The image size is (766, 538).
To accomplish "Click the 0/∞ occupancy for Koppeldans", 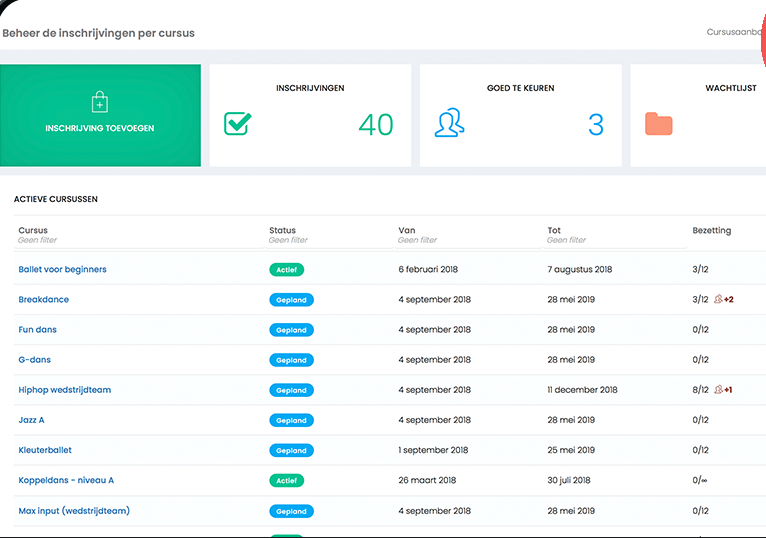I will pyautogui.click(x=700, y=480).
